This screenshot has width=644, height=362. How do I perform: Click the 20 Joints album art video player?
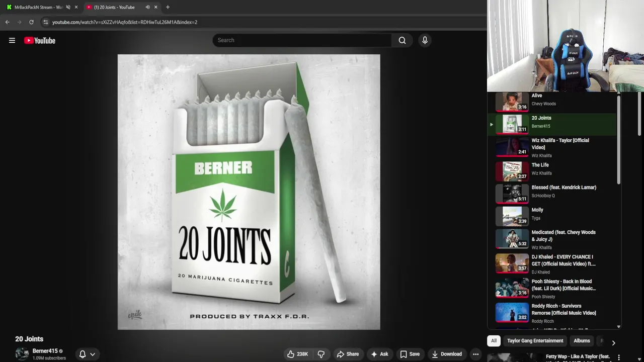point(249,192)
